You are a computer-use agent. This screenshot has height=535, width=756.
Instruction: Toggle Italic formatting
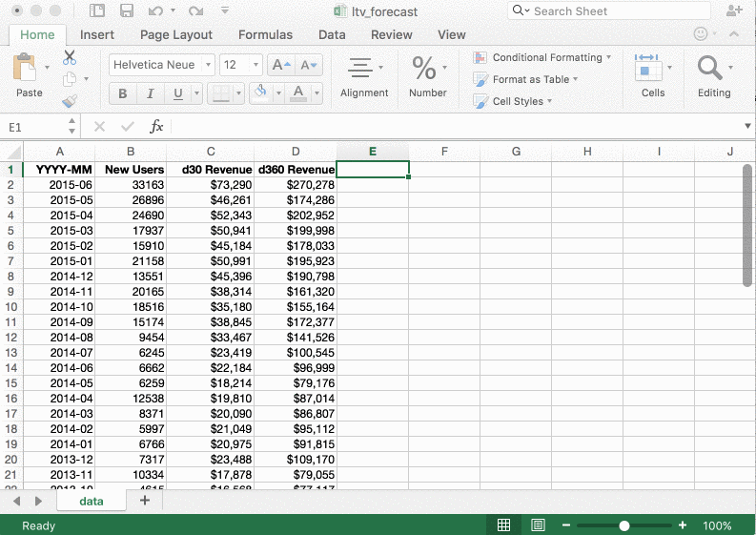[x=151, y=93]
